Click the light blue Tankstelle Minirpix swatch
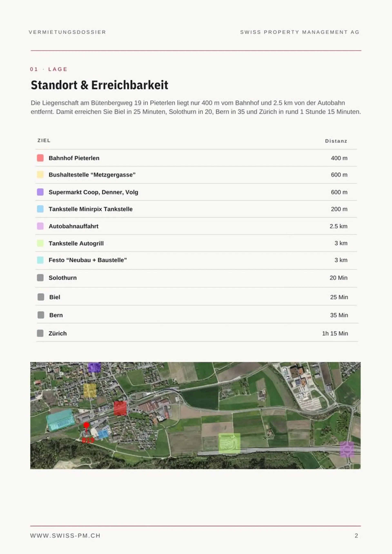 40,209
